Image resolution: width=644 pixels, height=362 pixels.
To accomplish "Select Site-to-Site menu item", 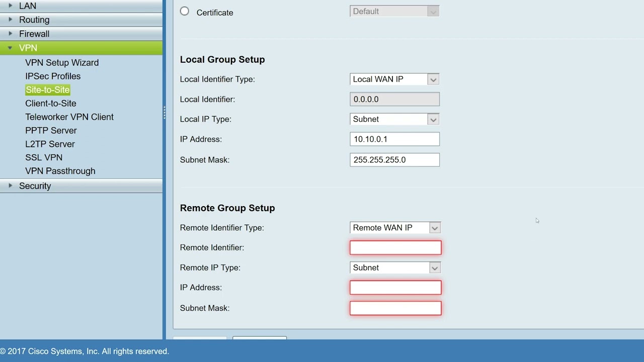I will tap(48, 89).
